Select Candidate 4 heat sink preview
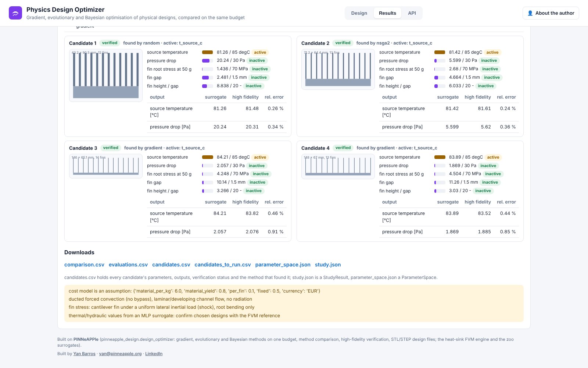This screenshot has height=368, width=588. click(x=338, y=166)
